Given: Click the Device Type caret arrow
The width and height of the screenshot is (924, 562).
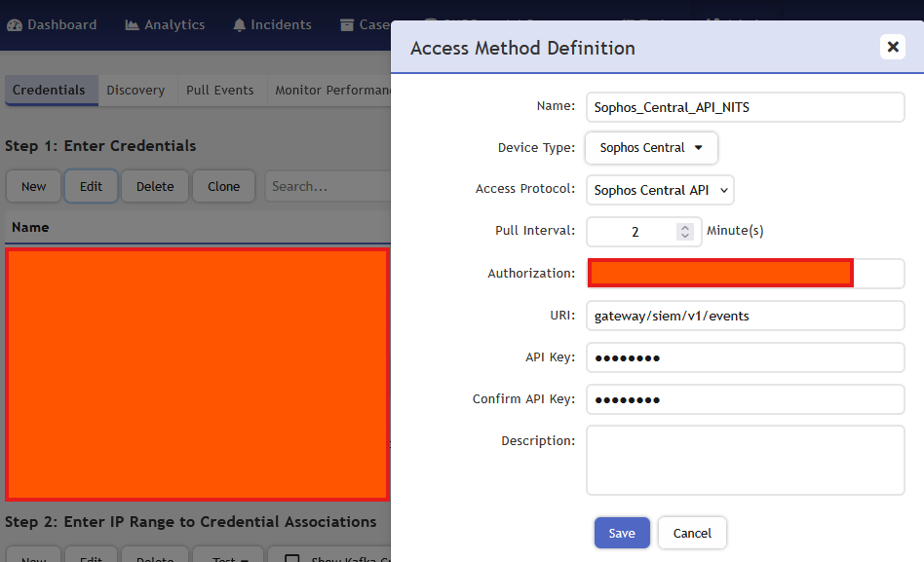Looking at the screenshot, I should pos(698,148).
